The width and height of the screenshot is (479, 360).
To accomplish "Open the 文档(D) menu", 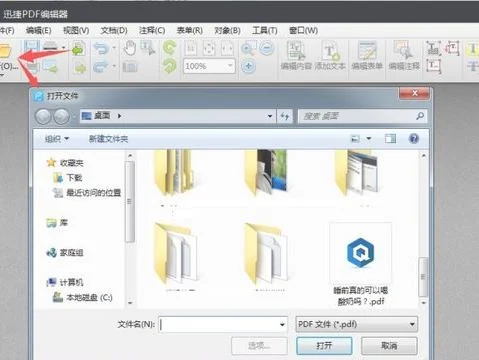I will [x=114, y=31].
